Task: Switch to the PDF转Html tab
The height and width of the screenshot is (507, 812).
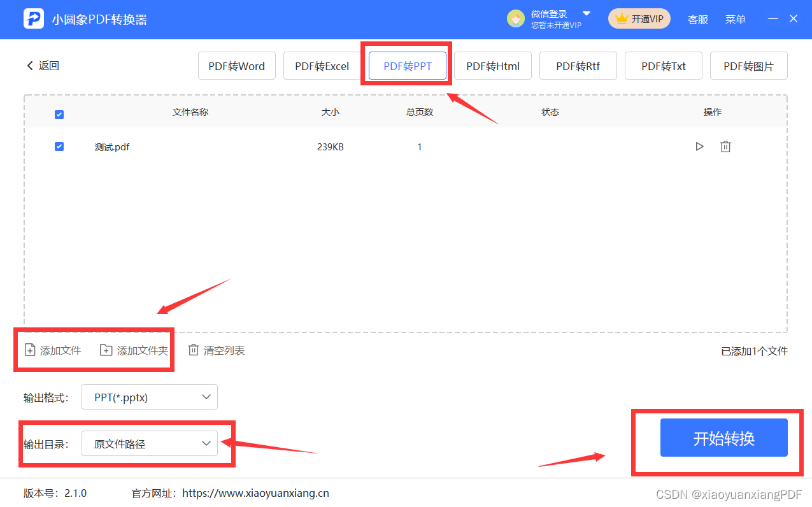Action: 492,66
